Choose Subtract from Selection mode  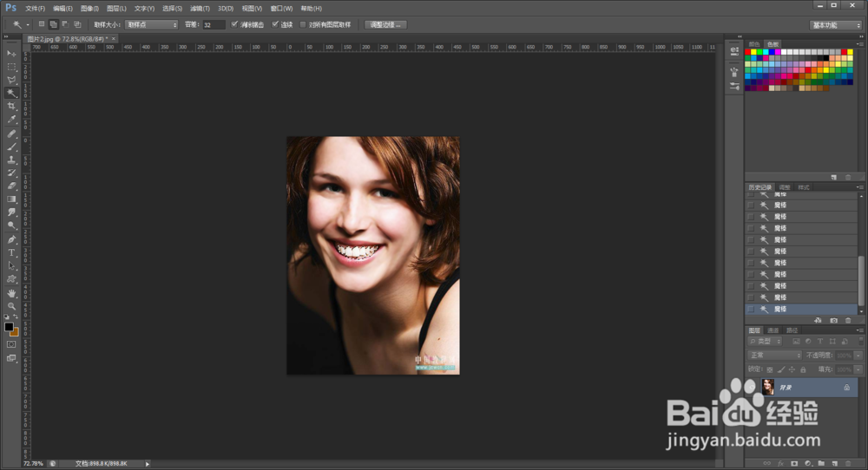click(x=65, y=24)
